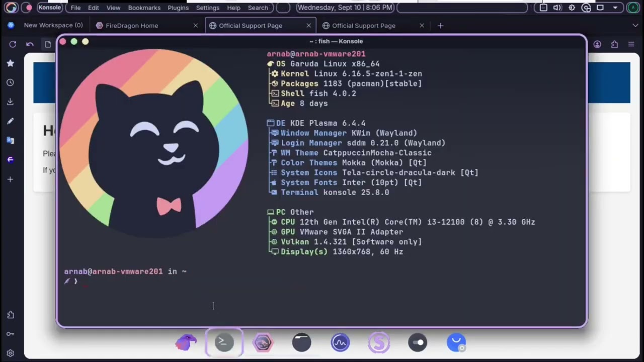Open a new browser tab
The width and height of the screenshot is (644, 362).
440,25
